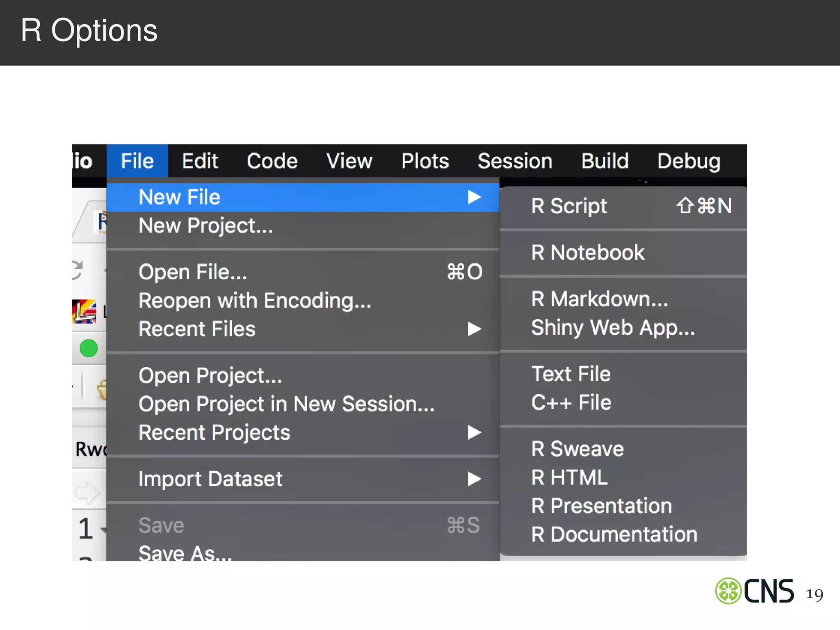Choose Shiny Web App... item

613,327
